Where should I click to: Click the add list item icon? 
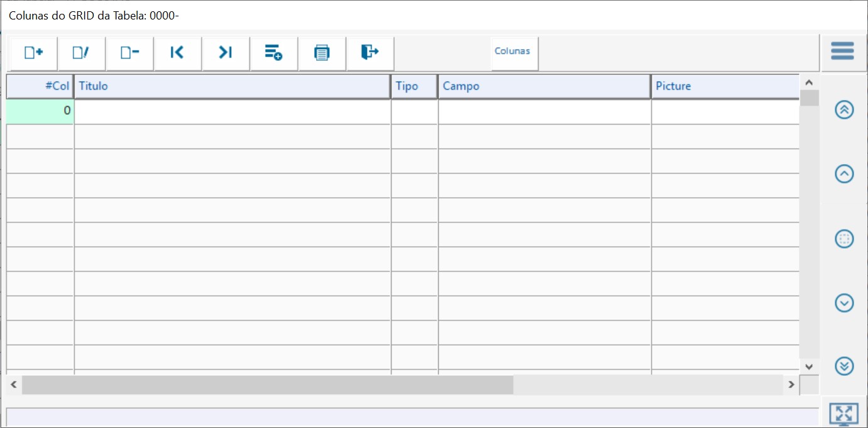(x=273, y=53)
